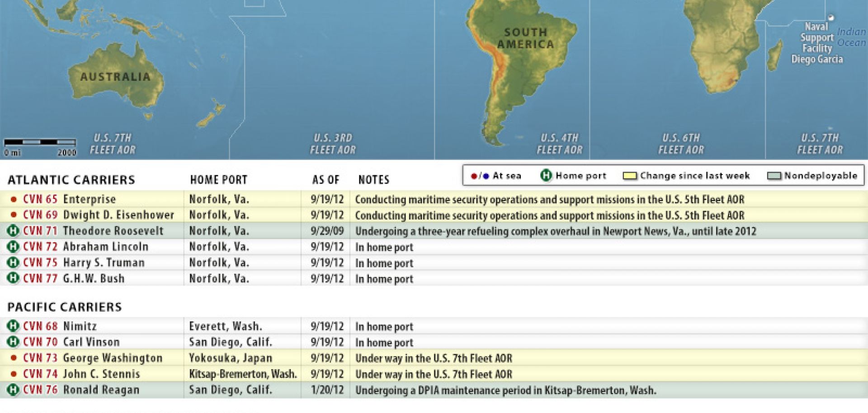
Task: Click the 'H' icon in the legend
Action: 546,175
